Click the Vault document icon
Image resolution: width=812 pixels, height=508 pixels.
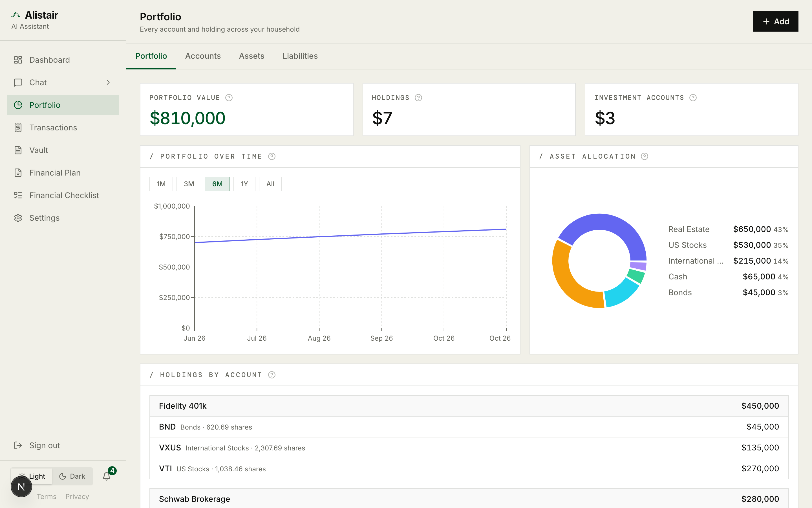pos(18,150)
